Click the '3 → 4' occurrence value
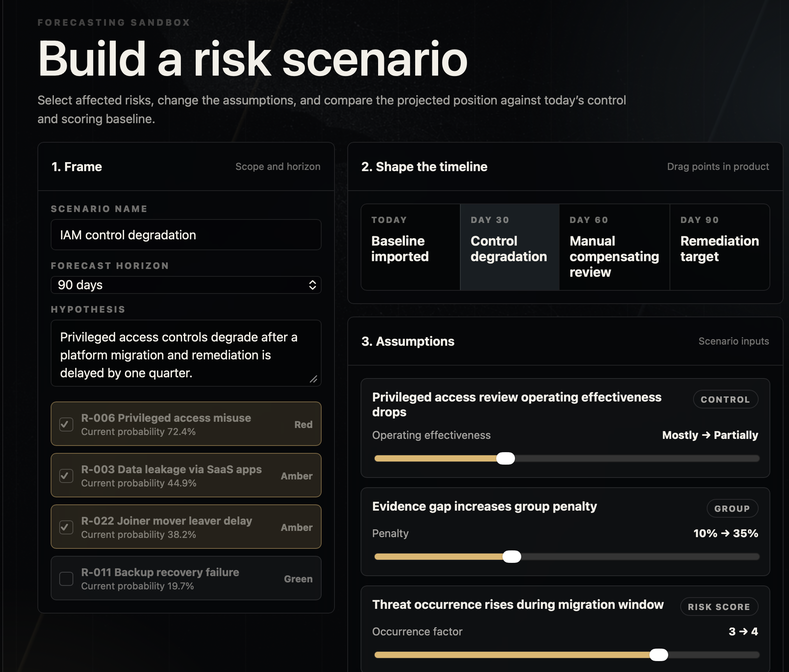The height and width of the screenshot is (672, 789). [743, 631]
